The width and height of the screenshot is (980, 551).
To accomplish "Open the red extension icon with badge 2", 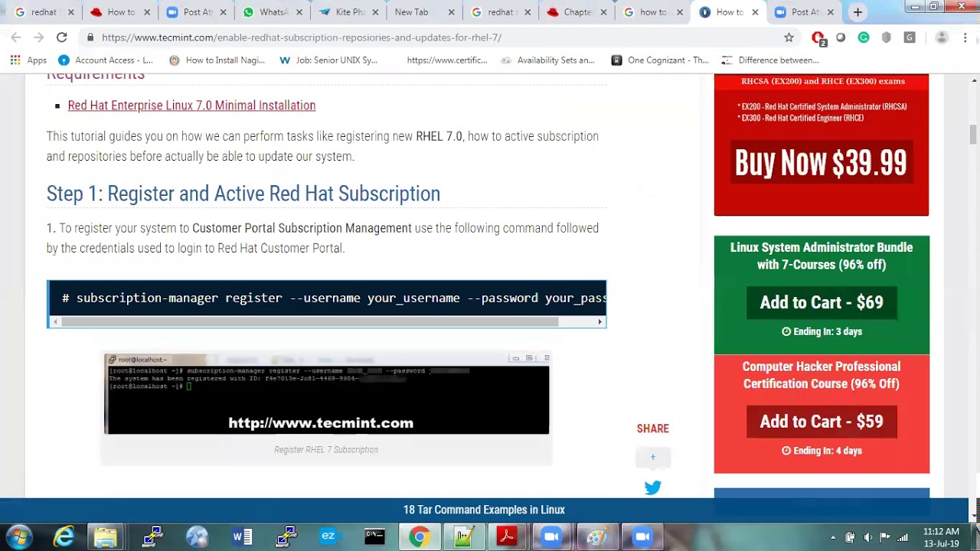I will click(818, 37).
